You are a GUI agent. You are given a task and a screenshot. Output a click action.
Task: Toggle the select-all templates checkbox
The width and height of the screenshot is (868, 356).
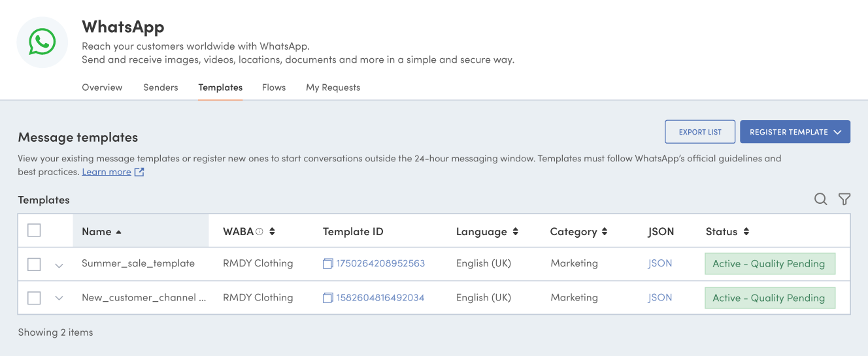click(x=34, y=230)
